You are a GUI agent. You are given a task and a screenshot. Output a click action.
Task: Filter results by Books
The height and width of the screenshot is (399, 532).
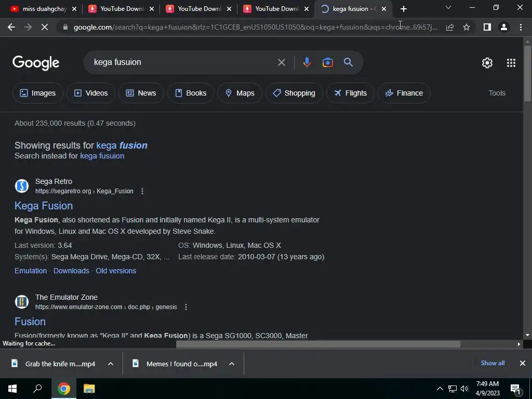tap(191, 93)
